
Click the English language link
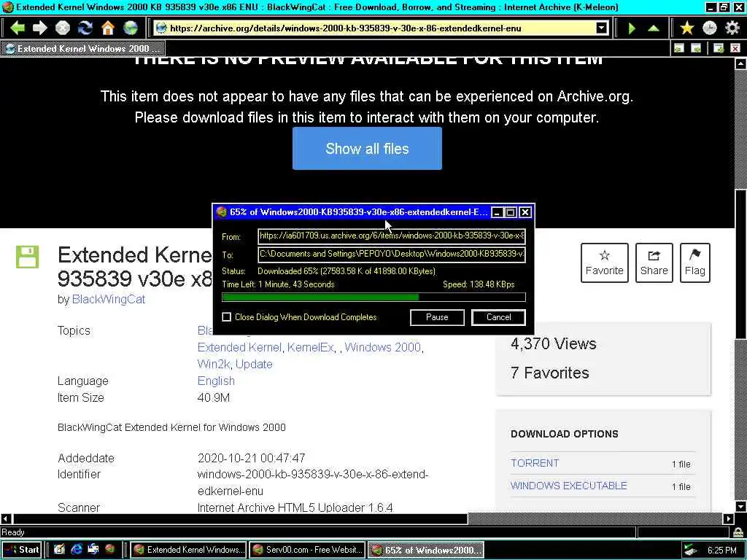coord(216,381)
